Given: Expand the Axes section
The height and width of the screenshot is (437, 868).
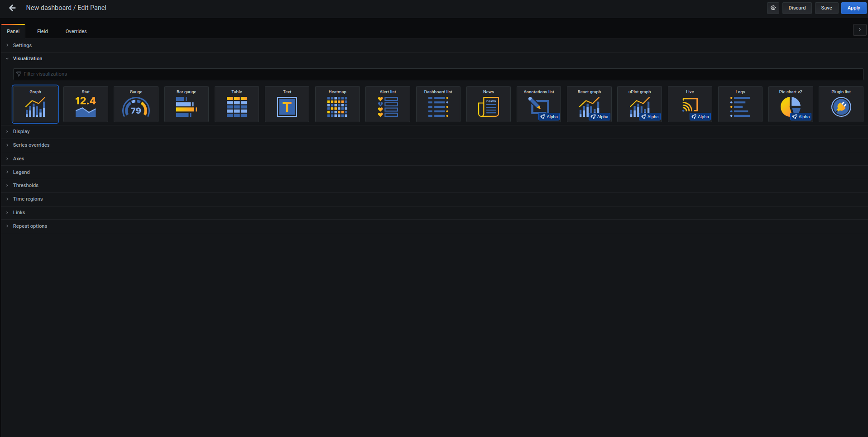Looking at the screenshot, I should coord(434,158).
